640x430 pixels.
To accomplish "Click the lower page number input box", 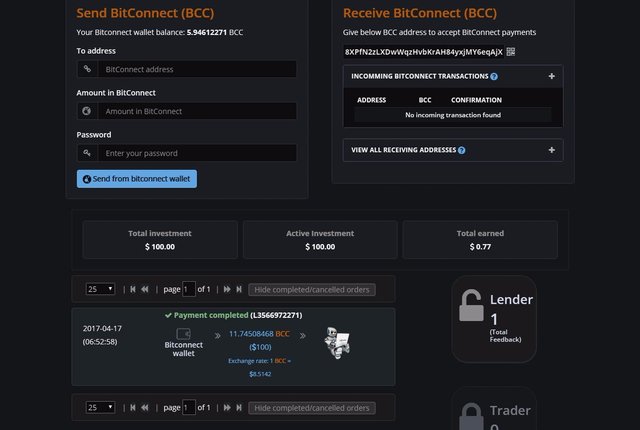I will click(189, 408).
